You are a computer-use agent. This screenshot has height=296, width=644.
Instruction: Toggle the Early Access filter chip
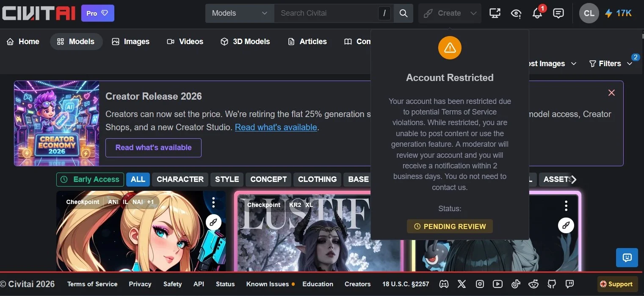[90, 179]
